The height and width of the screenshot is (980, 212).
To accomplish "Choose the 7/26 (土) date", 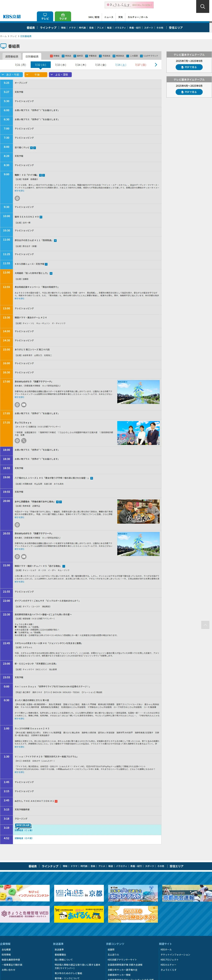I will (121, 65).
